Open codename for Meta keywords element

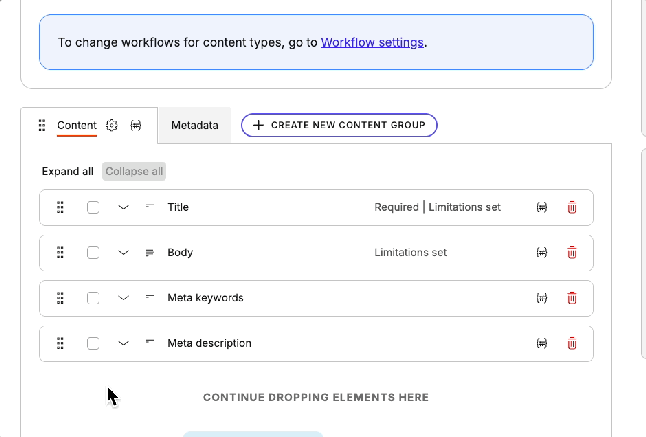pyautogui.click(x=542, y=298)
